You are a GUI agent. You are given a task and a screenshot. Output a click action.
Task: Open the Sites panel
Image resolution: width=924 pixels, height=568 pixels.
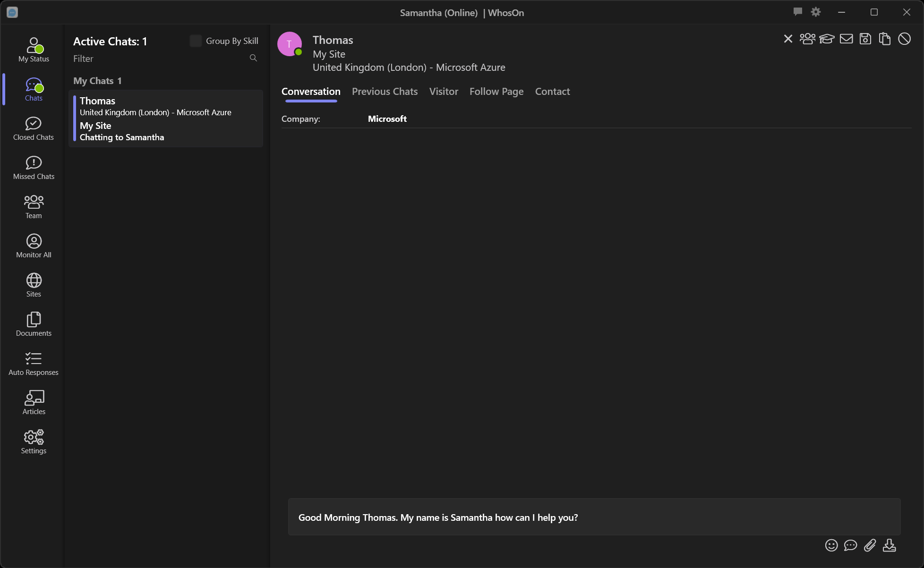pos(33,285)
